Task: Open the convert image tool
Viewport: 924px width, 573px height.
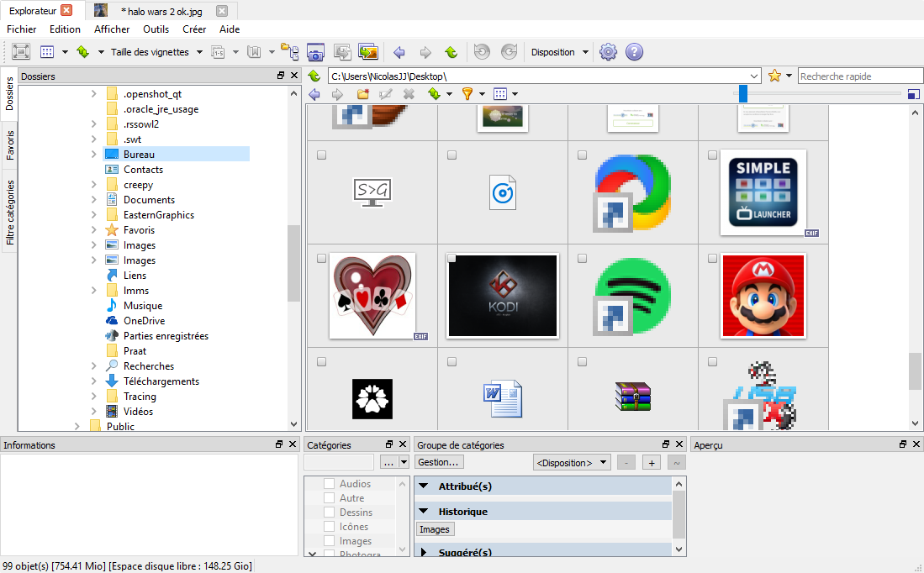Action: [342, 52]
